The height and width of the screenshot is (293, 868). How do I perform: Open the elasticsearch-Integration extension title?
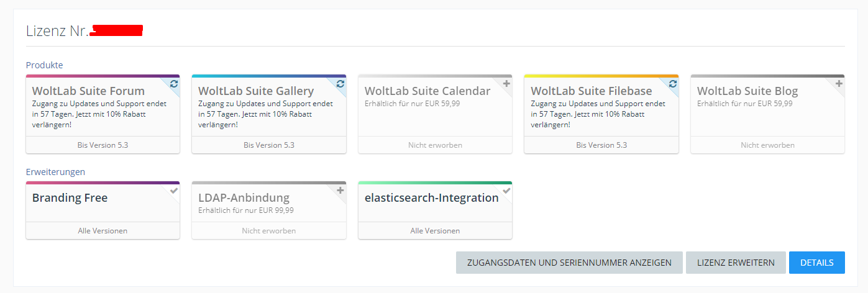[x=431, y=198]
